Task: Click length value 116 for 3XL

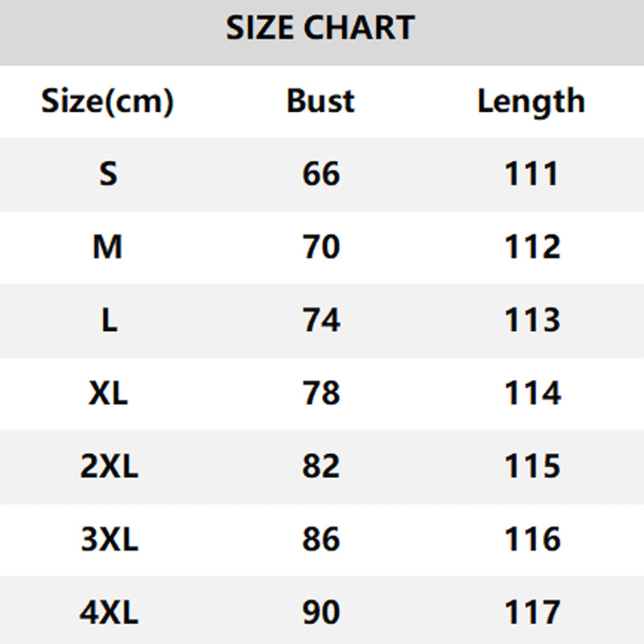Action: [531, 539]
